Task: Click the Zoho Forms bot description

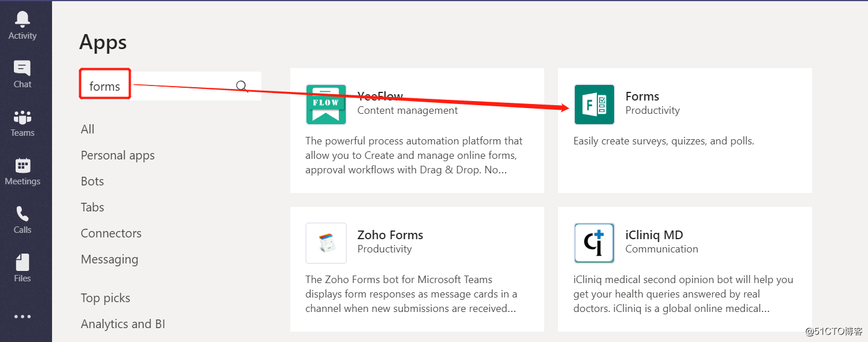Action: pos(411,294)
